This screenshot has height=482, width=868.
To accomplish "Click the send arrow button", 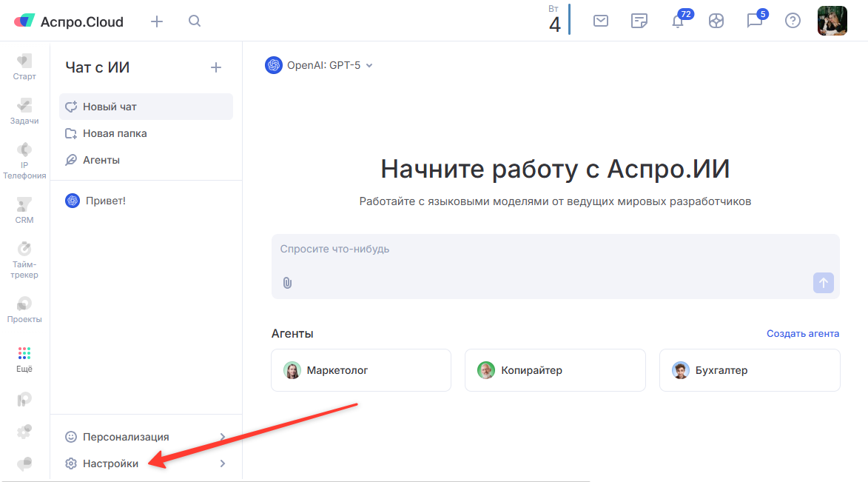I will (823, 283).
